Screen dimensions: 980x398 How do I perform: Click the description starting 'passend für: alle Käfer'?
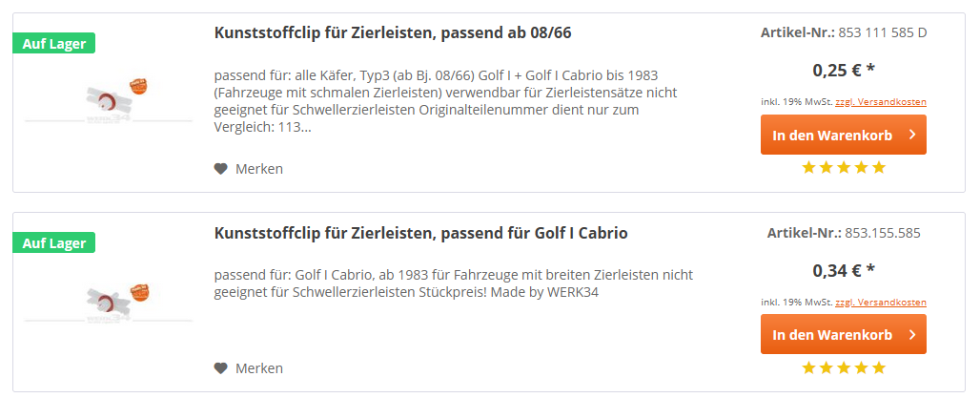(446, 101)
